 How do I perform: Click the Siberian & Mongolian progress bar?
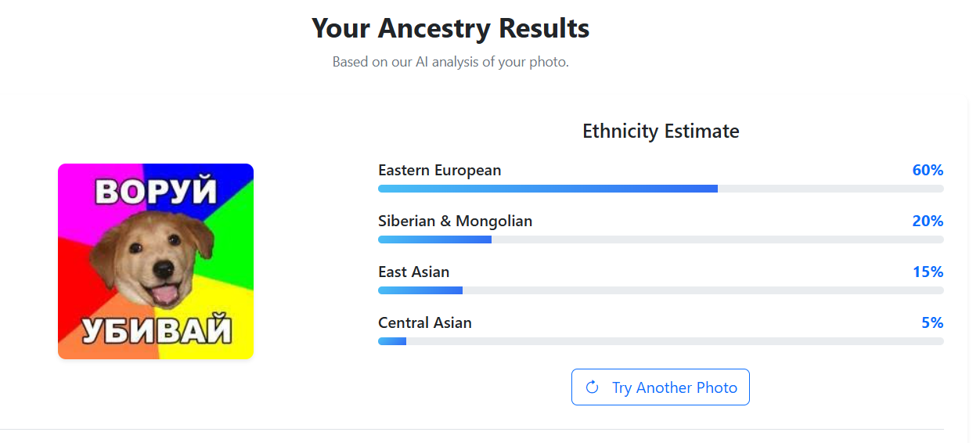[x=661, y=240]
